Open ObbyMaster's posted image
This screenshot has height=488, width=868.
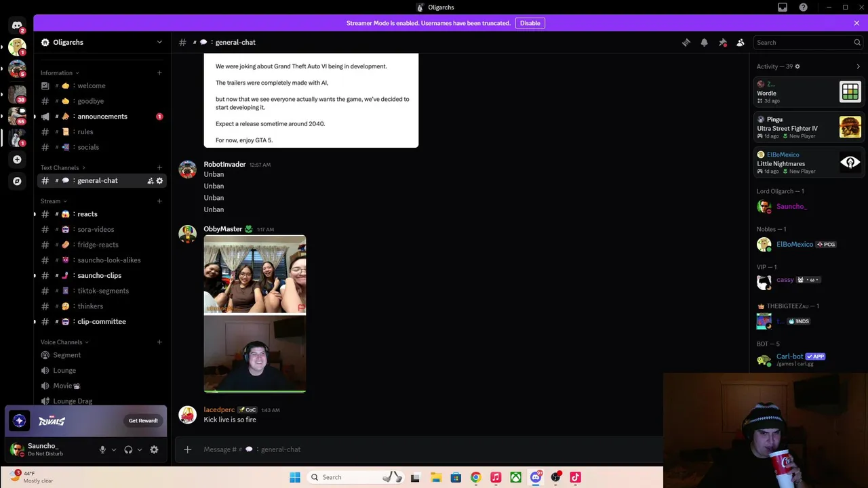(255, 314)
